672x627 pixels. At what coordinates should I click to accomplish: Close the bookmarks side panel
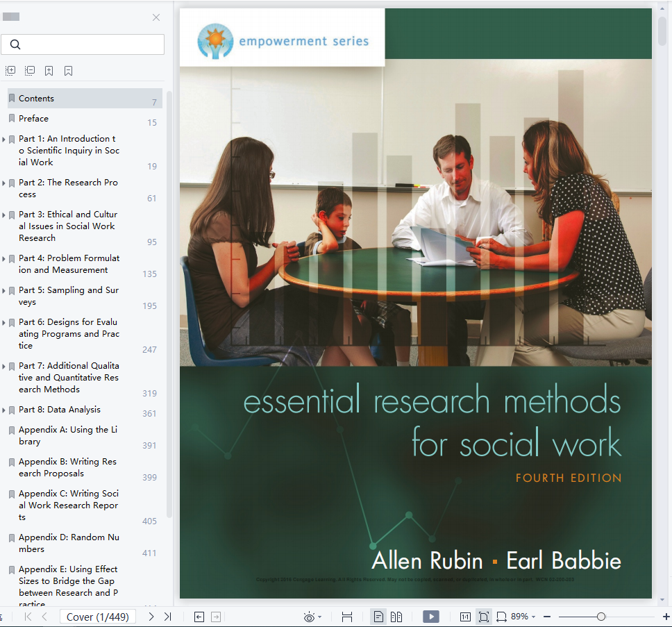click(156, 17)
